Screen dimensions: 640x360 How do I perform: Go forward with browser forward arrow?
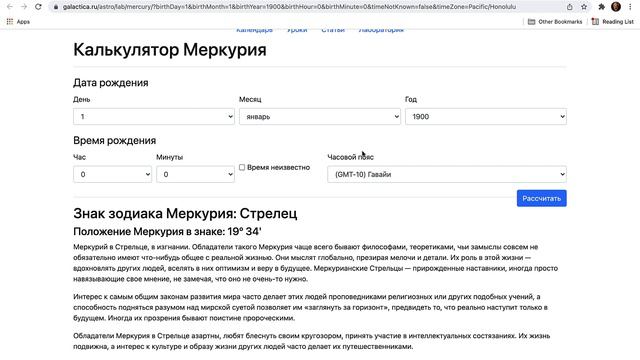pyautogui.click(x=24, y=7)
